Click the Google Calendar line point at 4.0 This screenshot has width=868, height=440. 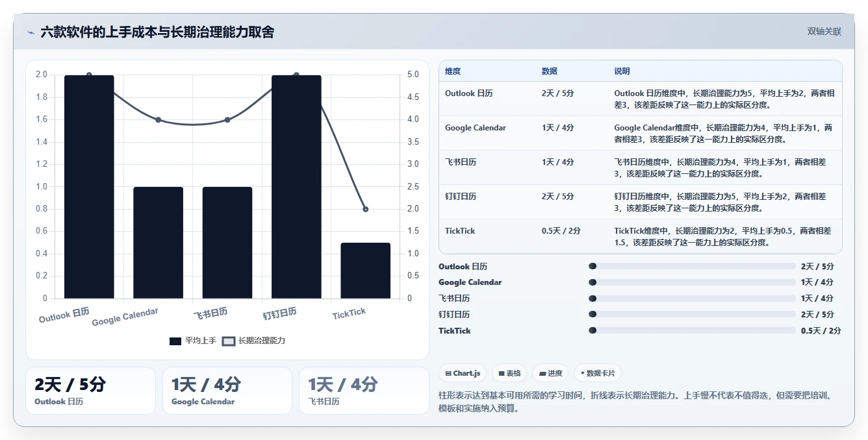tap(158, 119)
